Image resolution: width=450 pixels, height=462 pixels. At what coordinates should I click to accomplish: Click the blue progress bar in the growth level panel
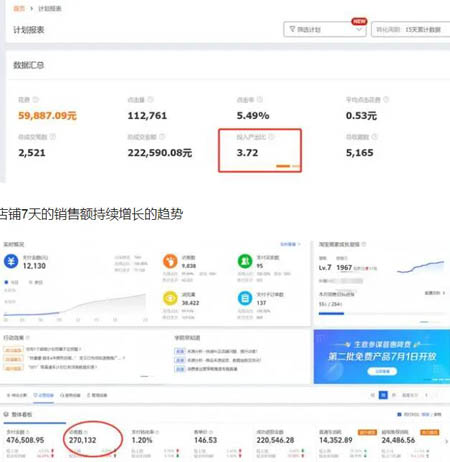point(331,313)
